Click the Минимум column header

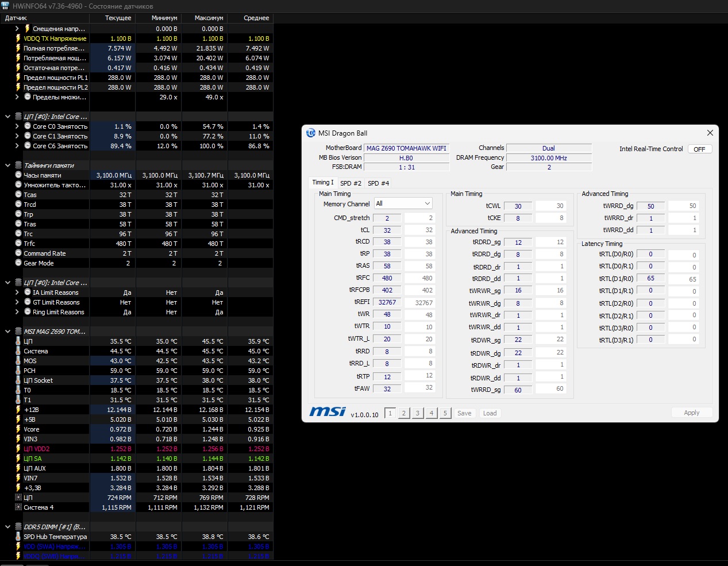tap(159, 18)
